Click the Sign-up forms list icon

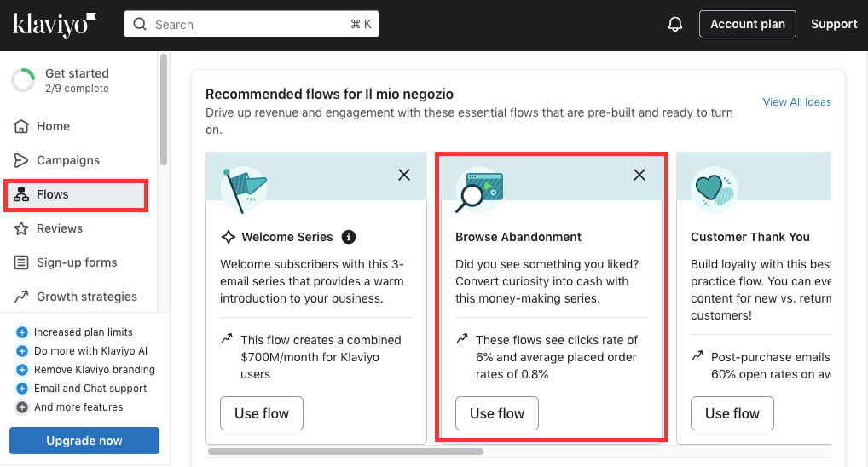coord(21,262)
